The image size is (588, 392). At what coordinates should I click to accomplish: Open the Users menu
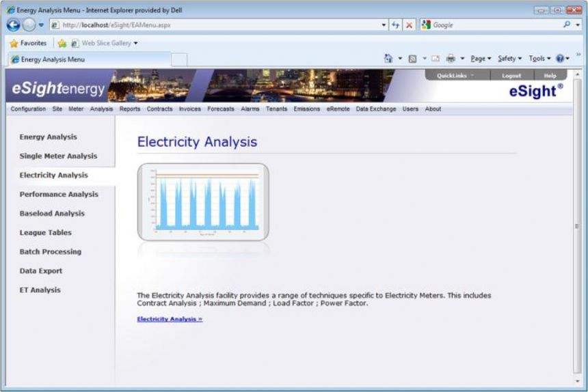pos(410,109)
